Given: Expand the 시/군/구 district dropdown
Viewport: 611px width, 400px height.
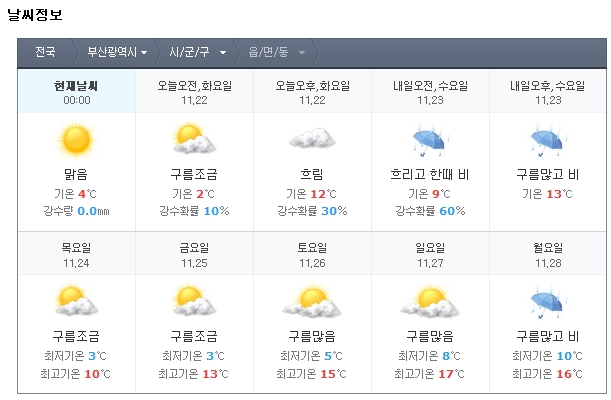Looking at the screenshot, I should [198, 52].
